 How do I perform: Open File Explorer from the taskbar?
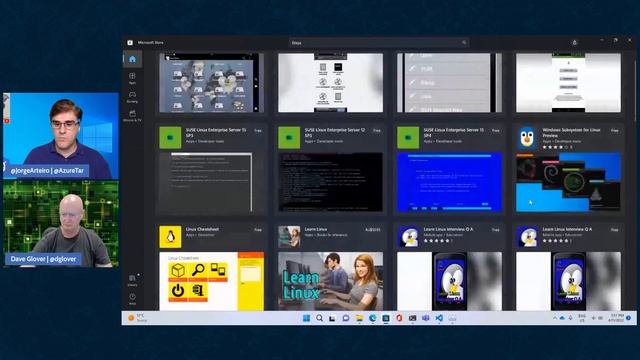click(359, 318)
